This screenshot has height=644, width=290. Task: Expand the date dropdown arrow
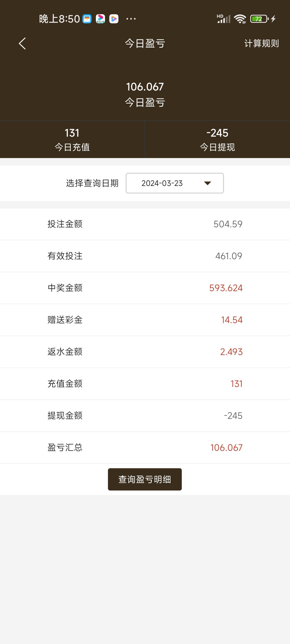point(208,183)
